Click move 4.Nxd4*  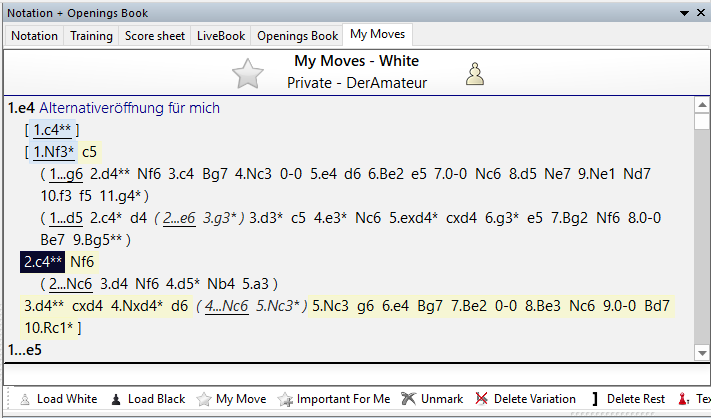coord(137,306)
